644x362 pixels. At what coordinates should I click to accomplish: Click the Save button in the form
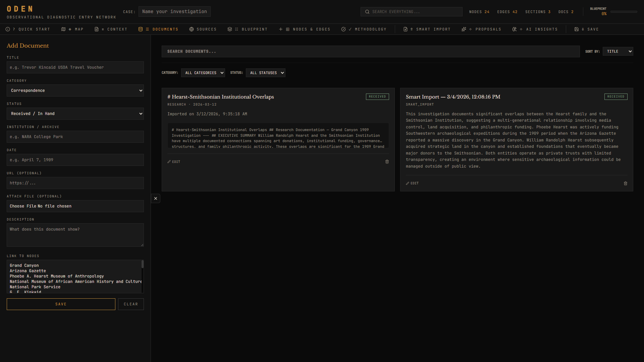pos(61,304)
